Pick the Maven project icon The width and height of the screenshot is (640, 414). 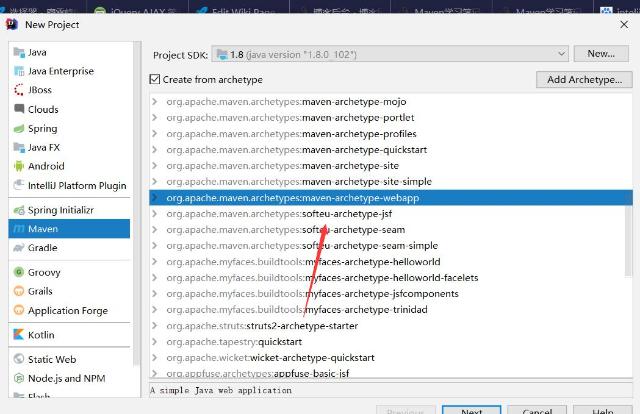pos(19,229)
